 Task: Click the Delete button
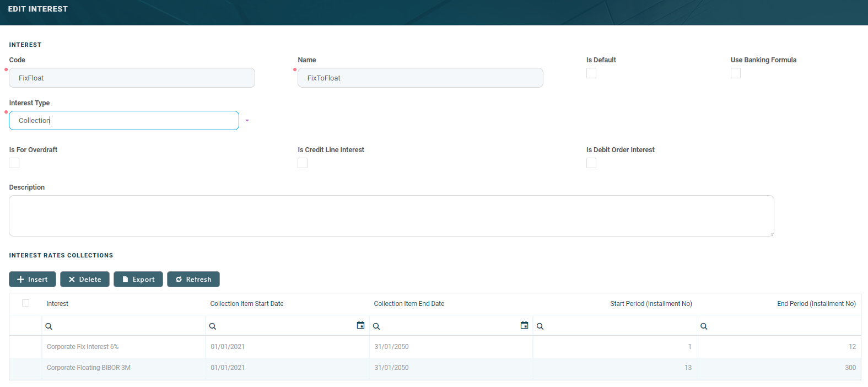[x=85, y=279]
